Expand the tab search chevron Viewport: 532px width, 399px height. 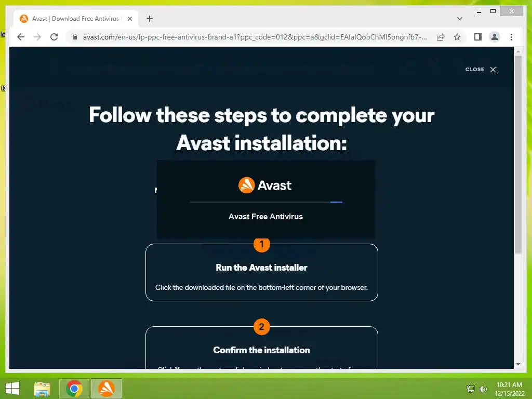tap(460, 19)
